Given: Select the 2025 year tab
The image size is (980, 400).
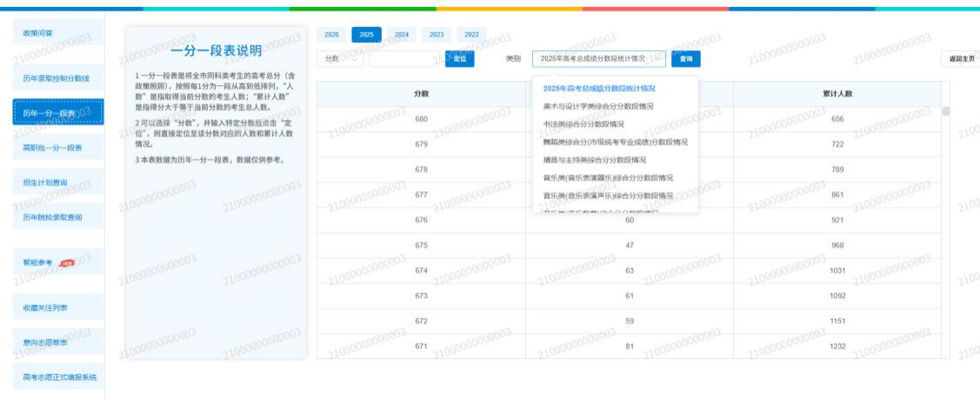Looking at the screenshot, I should click(x=366, y=35).
